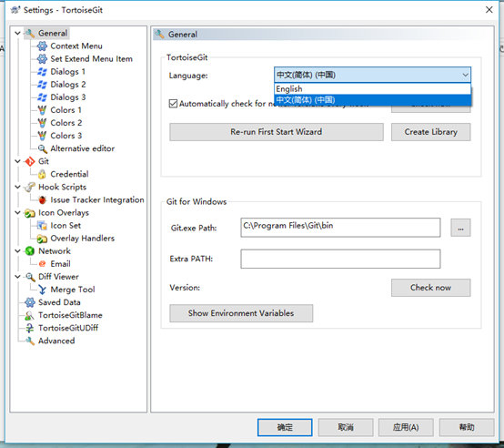504x448 pixels.
Task: Click the Colors 3 paint icon
Action: (x=42, y=136)
